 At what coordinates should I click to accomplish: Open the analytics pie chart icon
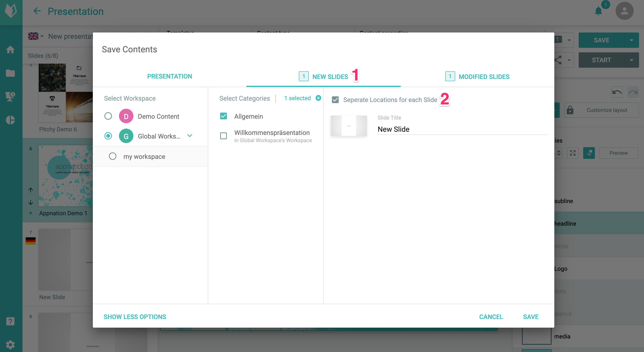click(10, 120)
